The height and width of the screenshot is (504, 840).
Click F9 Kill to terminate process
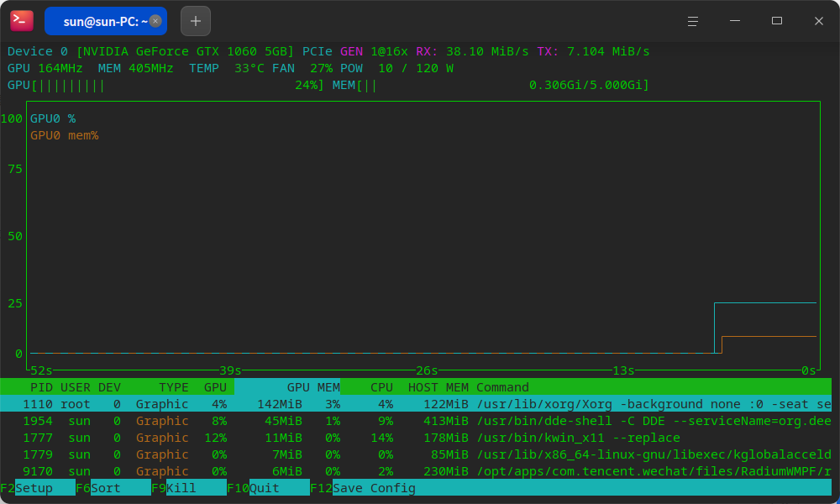[189, 488]
